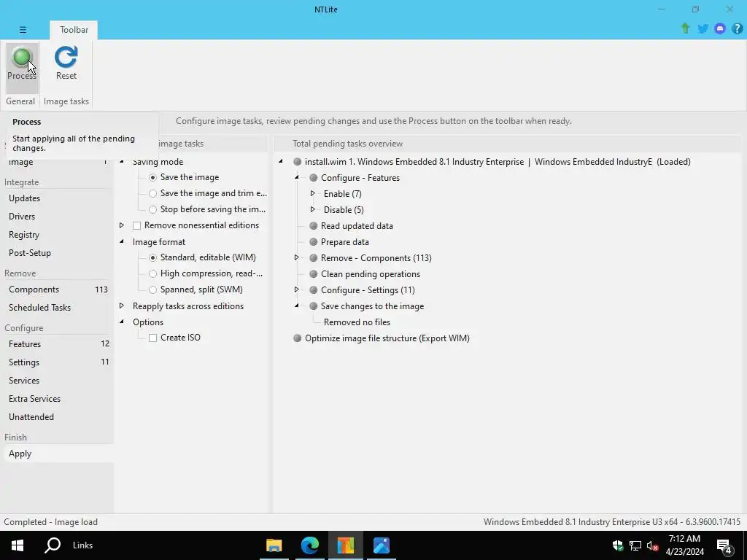The image size is (747, 560).
Task: Click taskbar clock showing 7:12 AM
Action: tap(684, 545)
